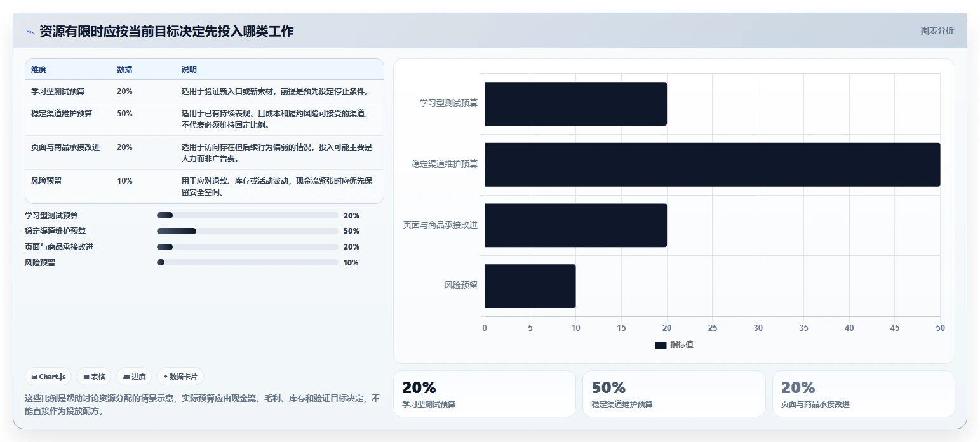Click the x-axis tick labeled 50
The height and width of the screenshot is (442, 980).
940,328
